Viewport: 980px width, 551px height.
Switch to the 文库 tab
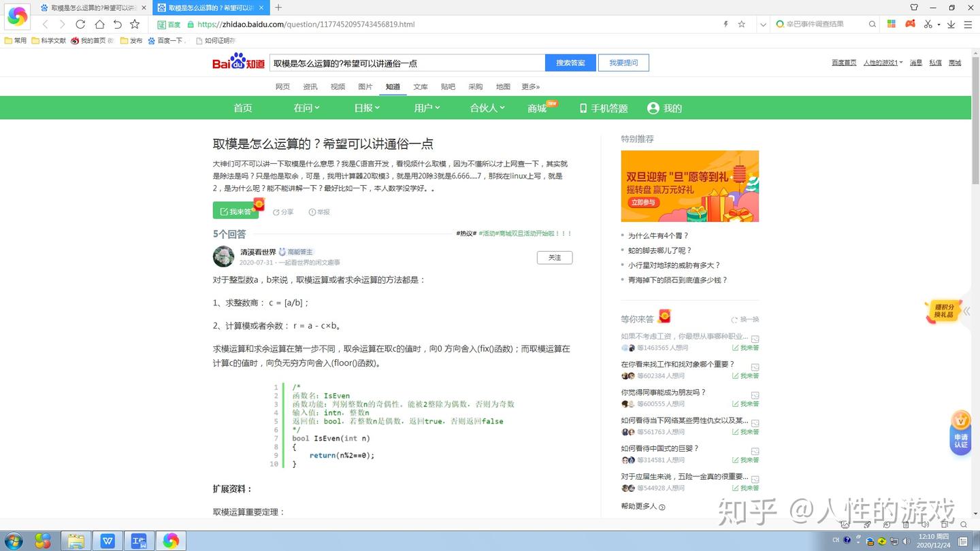[421, 86]
